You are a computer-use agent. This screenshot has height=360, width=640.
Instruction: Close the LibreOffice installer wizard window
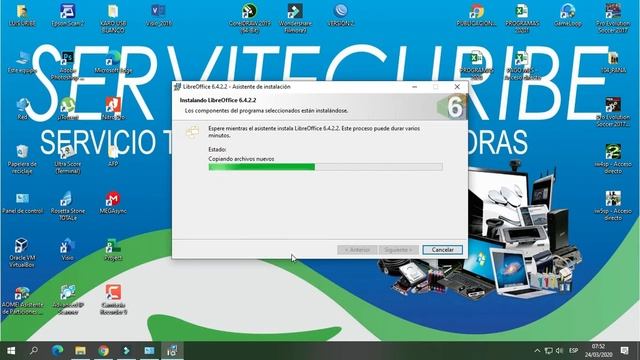[457, 87]
